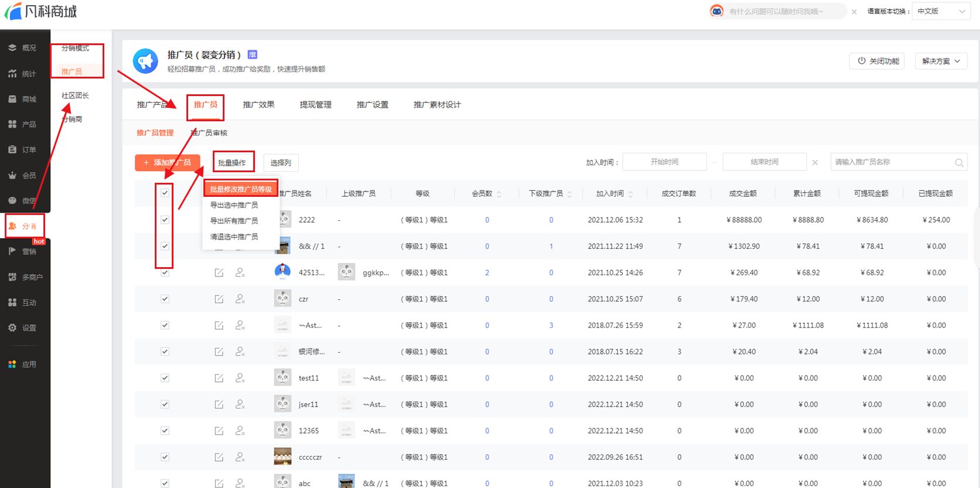Switch to the 推广效果 tab
980x488 pixels.
(x=258, y=105)
